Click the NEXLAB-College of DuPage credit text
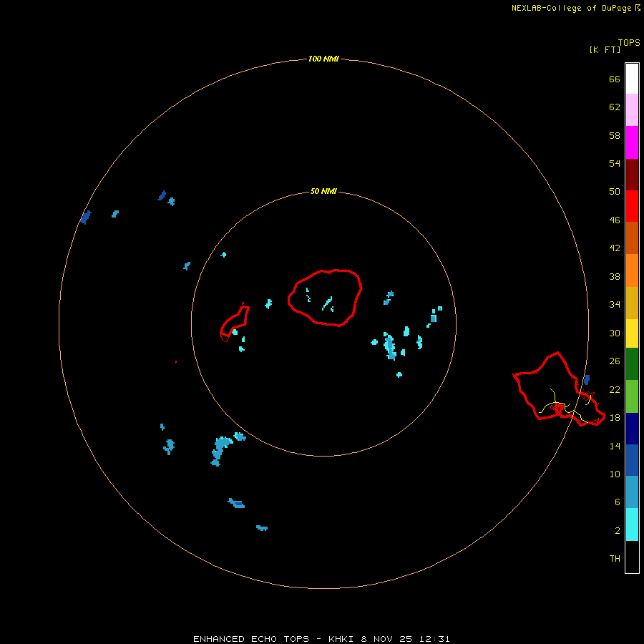This screenshot has height=644, width=644. pos(571,8)
